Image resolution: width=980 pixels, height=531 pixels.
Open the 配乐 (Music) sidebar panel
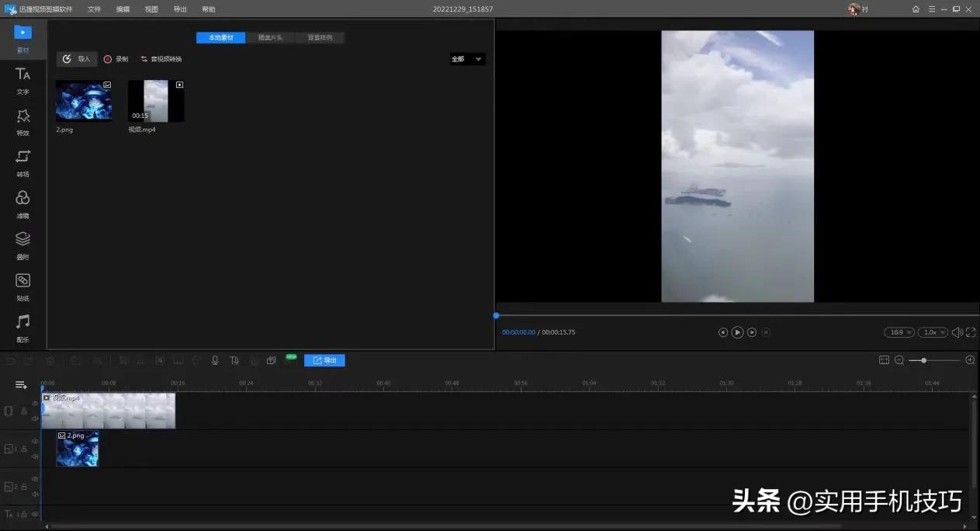[23, 328]
